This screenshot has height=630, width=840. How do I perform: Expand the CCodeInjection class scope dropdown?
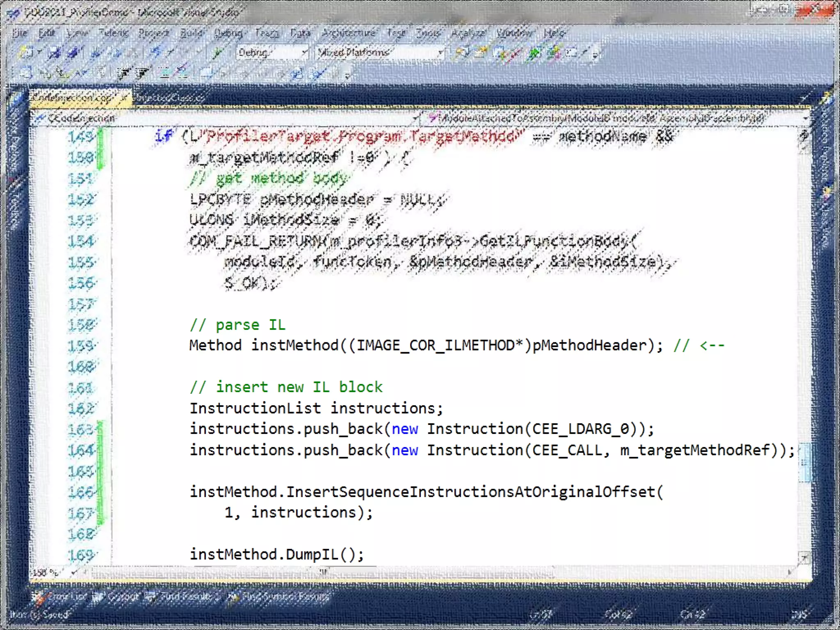415,119
